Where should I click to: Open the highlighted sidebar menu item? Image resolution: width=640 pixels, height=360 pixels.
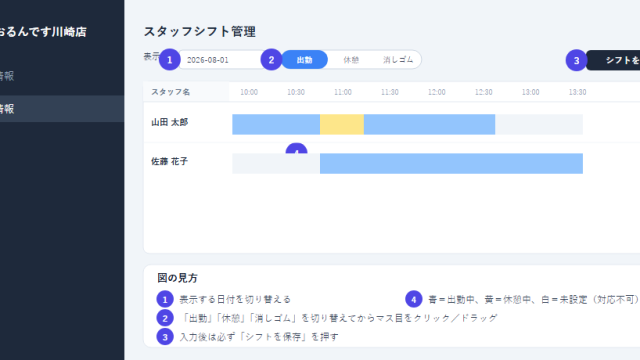click(x=62, y=109)
